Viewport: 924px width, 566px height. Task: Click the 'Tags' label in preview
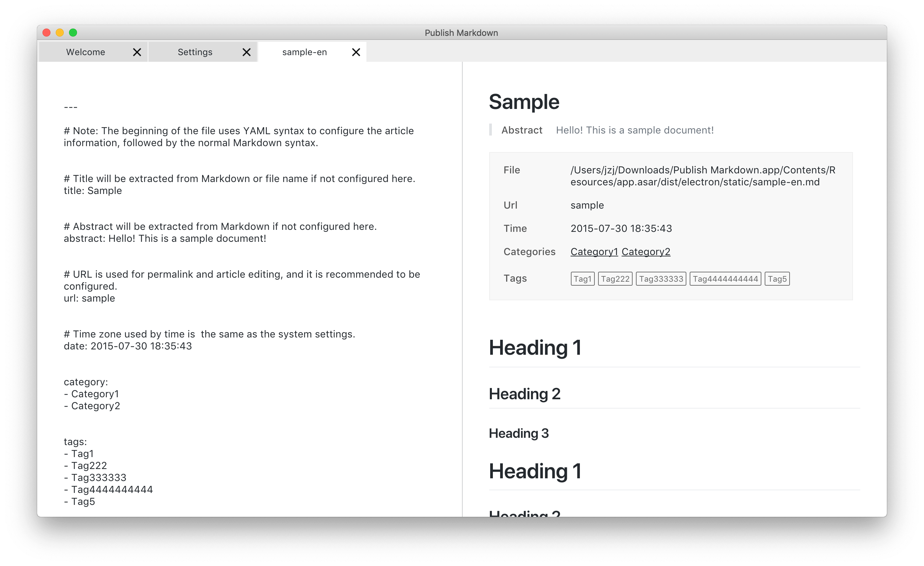[515, 278]
